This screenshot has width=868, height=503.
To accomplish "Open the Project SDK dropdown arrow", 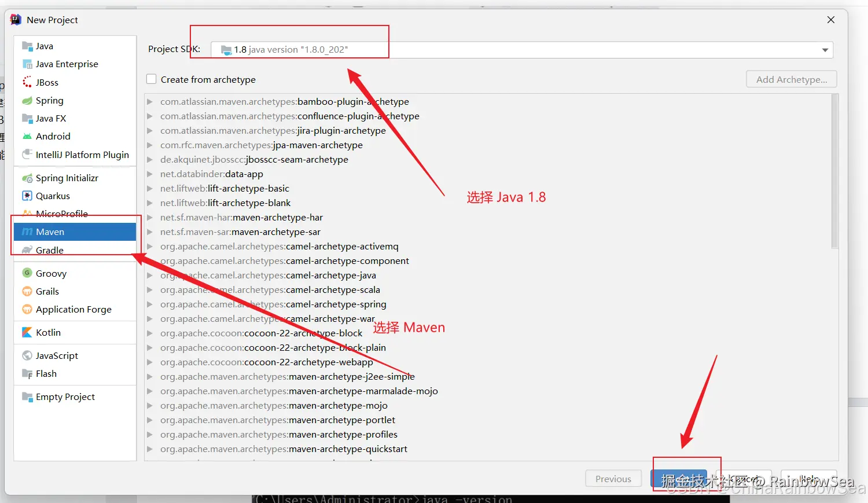I will (825, 50).
